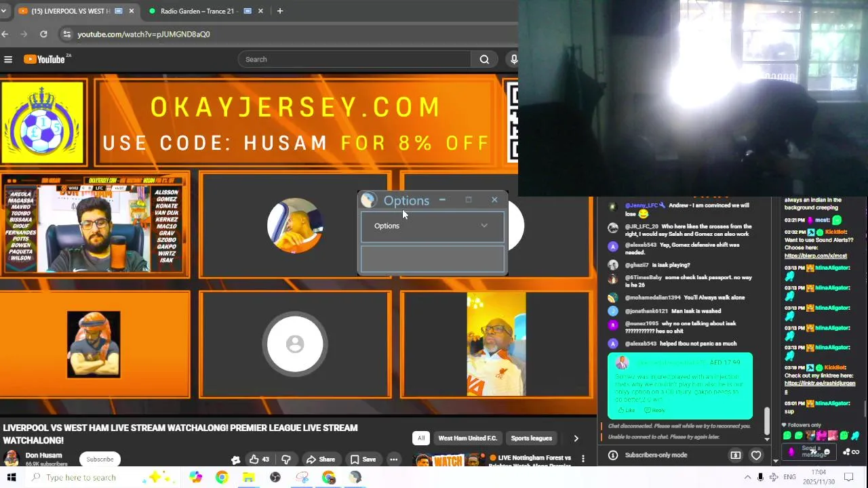Open blerp.com sound alerts link
This screenshot has width=868, height=488.
pos(816,256)
